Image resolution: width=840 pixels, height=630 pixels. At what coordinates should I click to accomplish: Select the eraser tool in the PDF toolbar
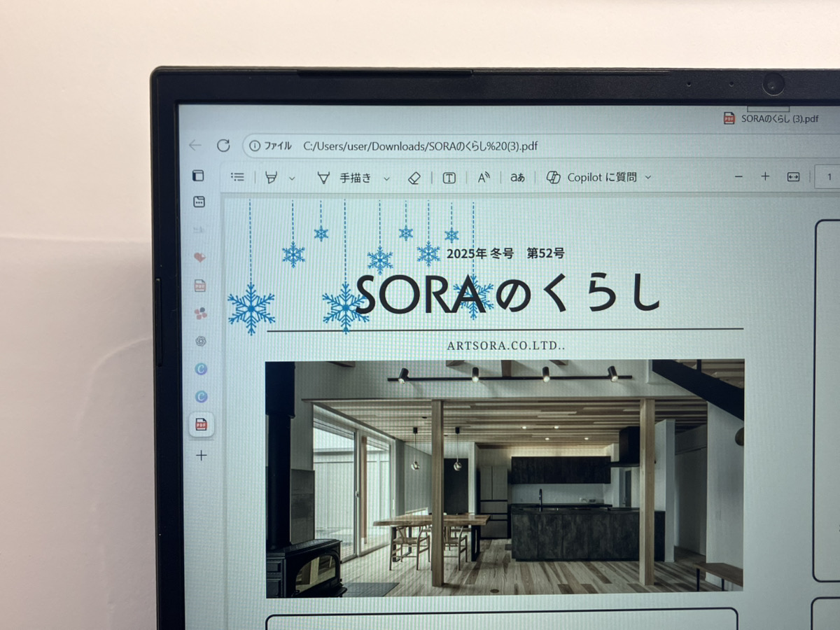[x=414, y=177]
